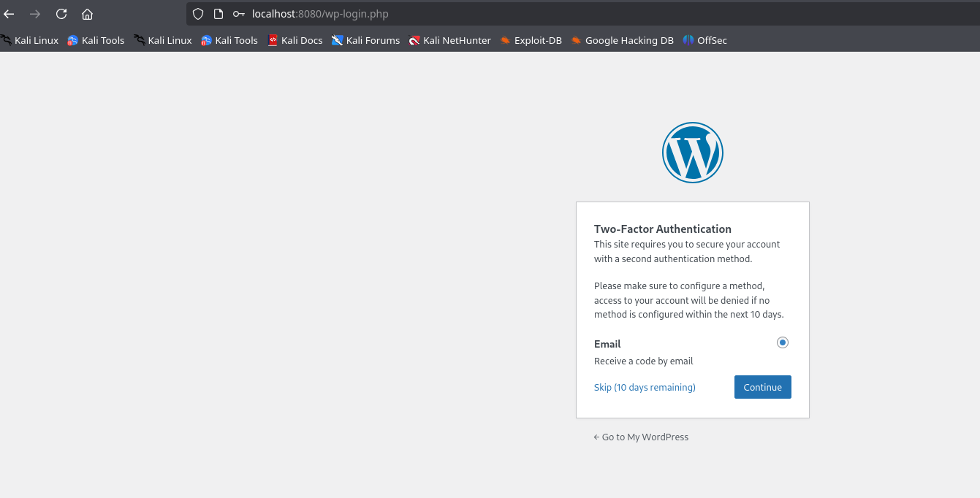Click the WordPress logo
This screenshot has height=498, width=980.
click(693, 153)
